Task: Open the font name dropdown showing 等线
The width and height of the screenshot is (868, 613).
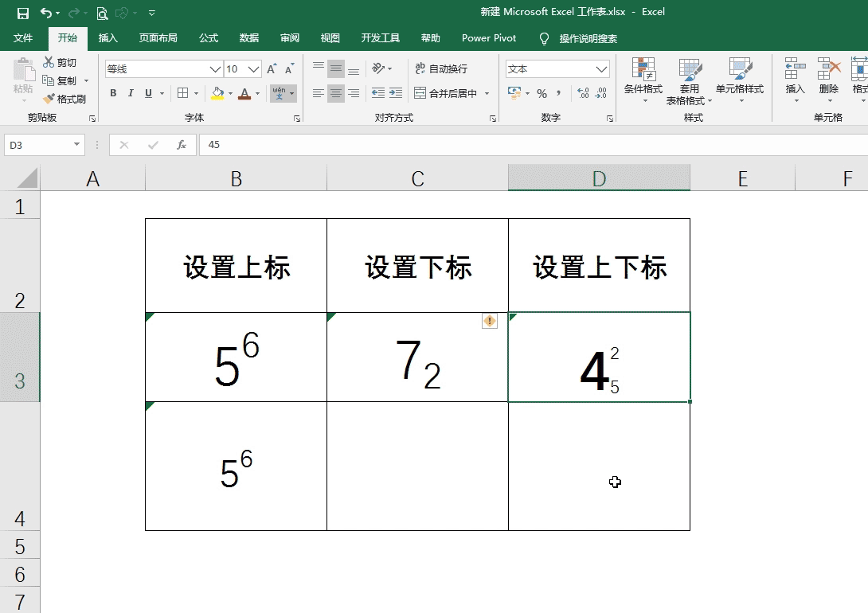Action: (x=158, y=68)
